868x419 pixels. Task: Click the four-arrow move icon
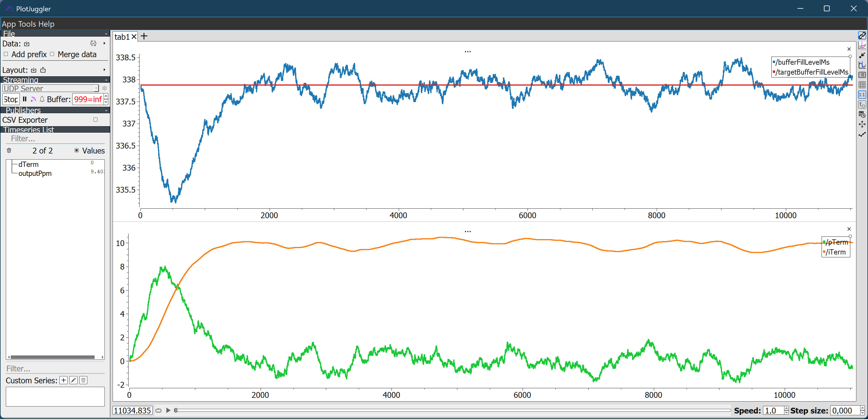tap(862, 124)
